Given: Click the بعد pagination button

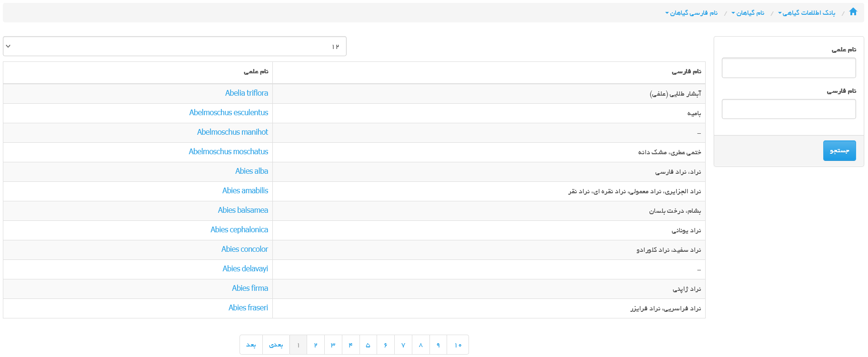Looking at the screenshot, I should (x=251, y=345).
